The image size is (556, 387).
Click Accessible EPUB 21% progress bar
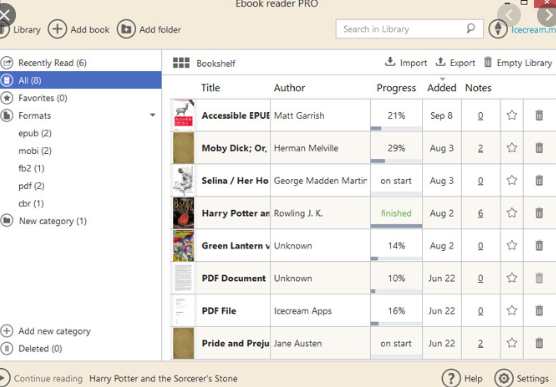pos(396,128)
